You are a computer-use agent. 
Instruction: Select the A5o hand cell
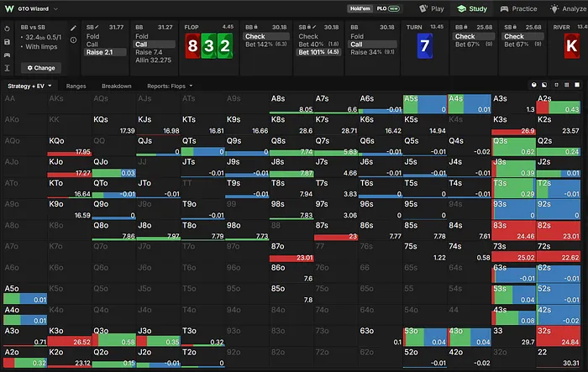(25, 295)
